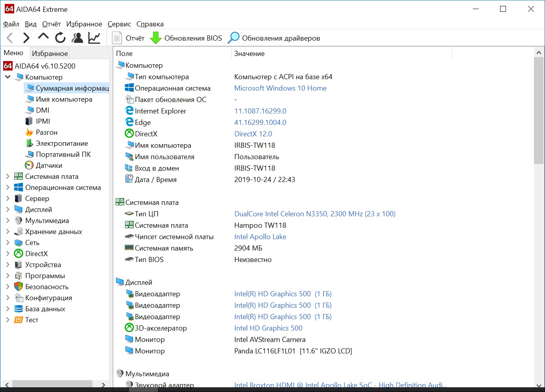This screenshot has height=392, width=545.
Task: Navigate up with the up arrow icon
Action: (x=43, y=37)
